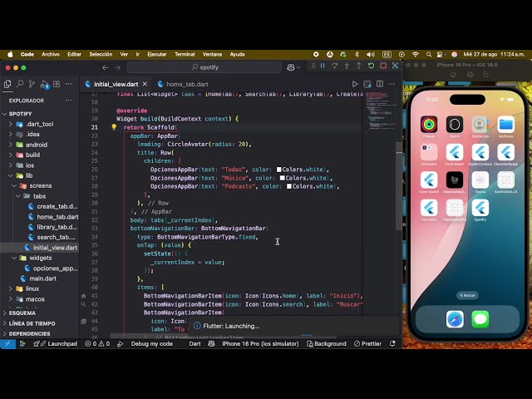Expand the android folder
This screenshot has height=399, width=532.
tap(40, 145)
